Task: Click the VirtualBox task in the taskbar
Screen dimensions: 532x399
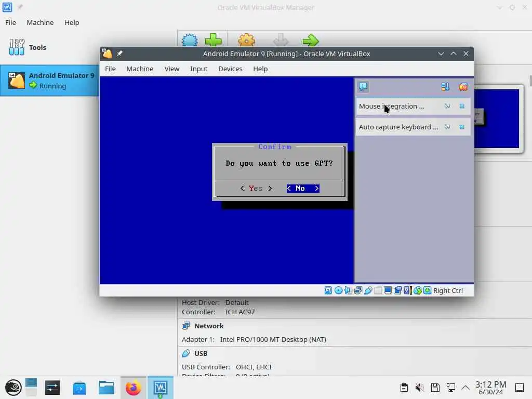Action: [161, 388]
